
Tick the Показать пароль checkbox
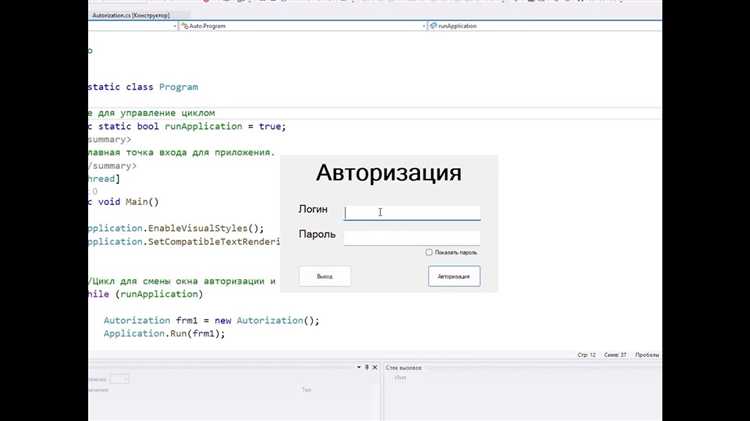click(x=429, y=252)
